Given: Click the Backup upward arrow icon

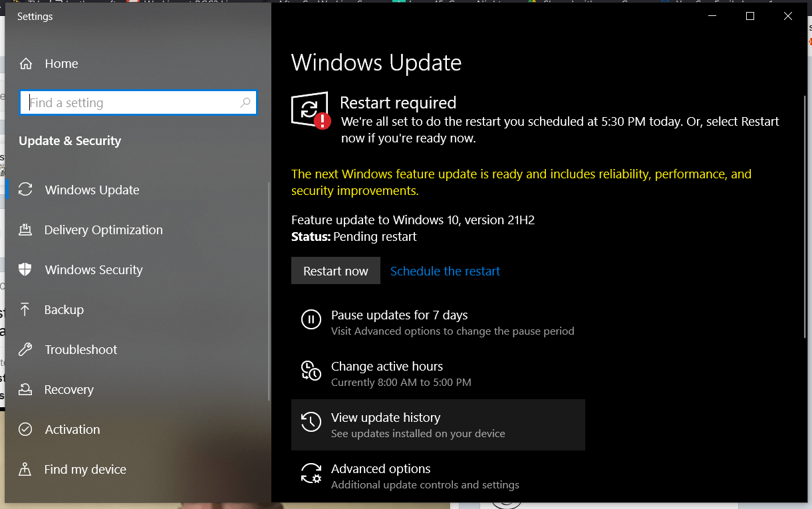Looking at the screenshot, I should point(25,309).
